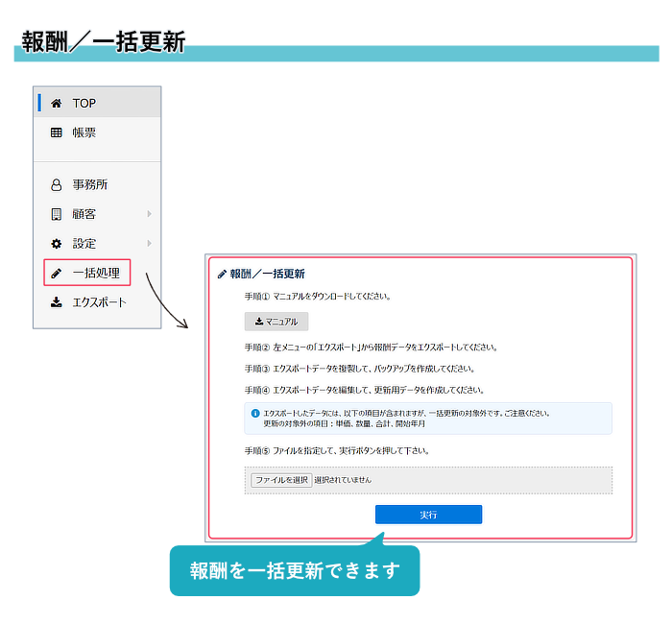This screenshot has height=624, width=672.
Task: Open the エクスポート menu entry
Action: coord(99,302)
